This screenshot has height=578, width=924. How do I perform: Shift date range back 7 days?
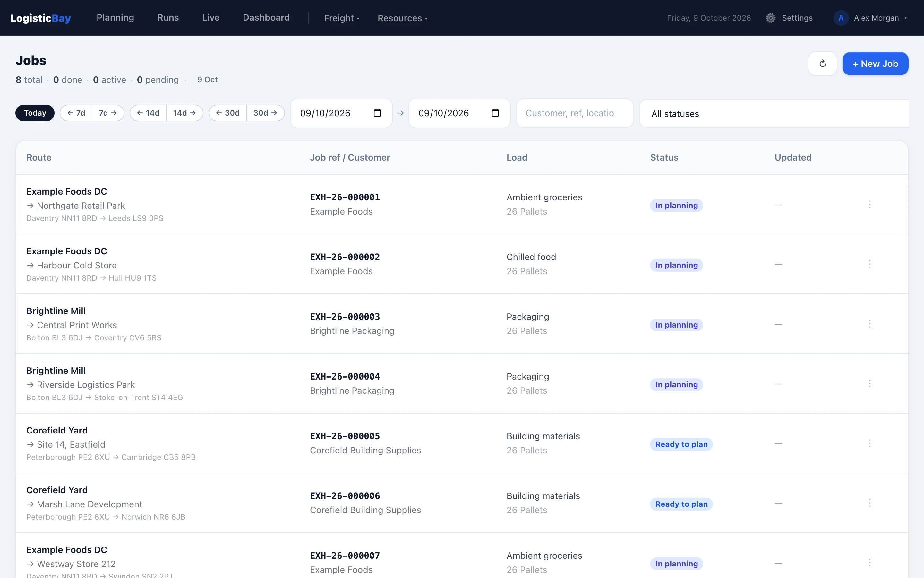(76, 113)
